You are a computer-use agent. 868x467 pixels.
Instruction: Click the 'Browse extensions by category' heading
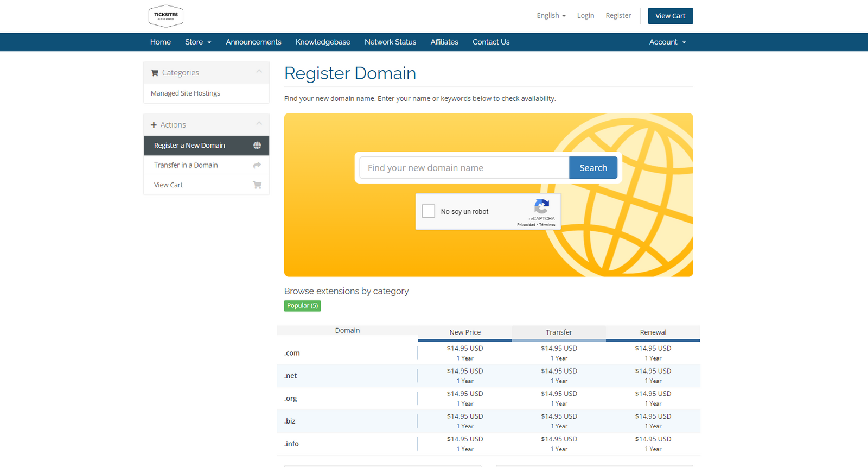(347, 291)
